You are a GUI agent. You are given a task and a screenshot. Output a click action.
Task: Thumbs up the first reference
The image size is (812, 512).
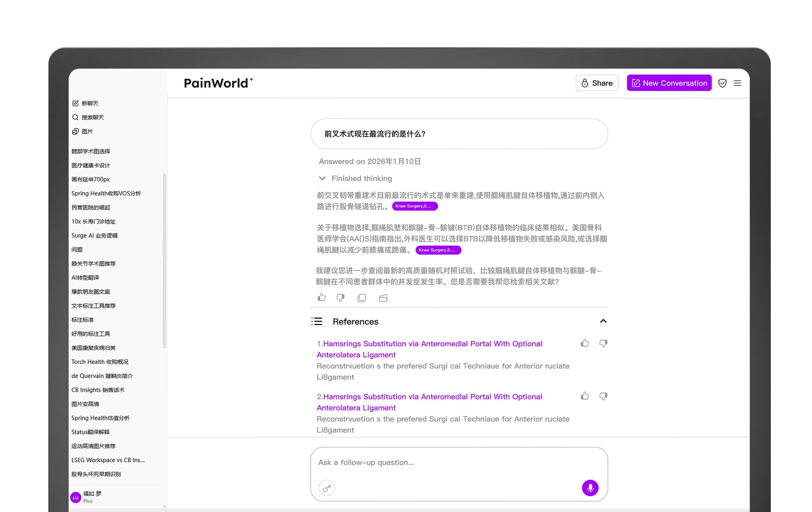585,343
